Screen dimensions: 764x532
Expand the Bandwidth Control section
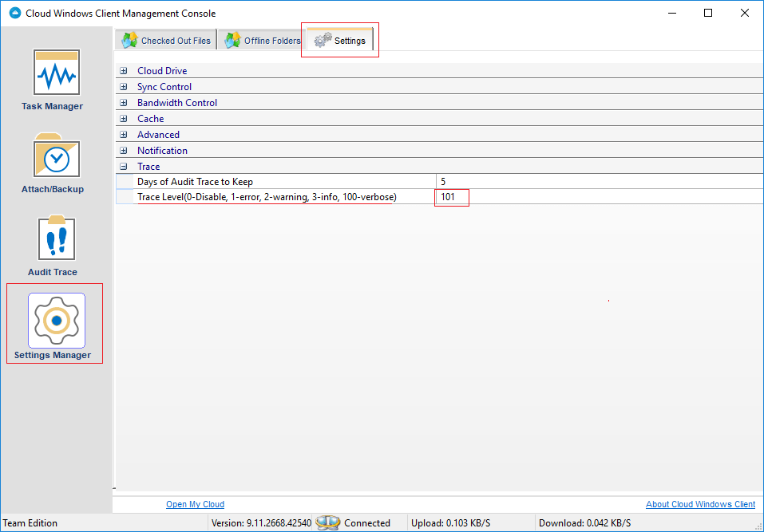[123, 102]
